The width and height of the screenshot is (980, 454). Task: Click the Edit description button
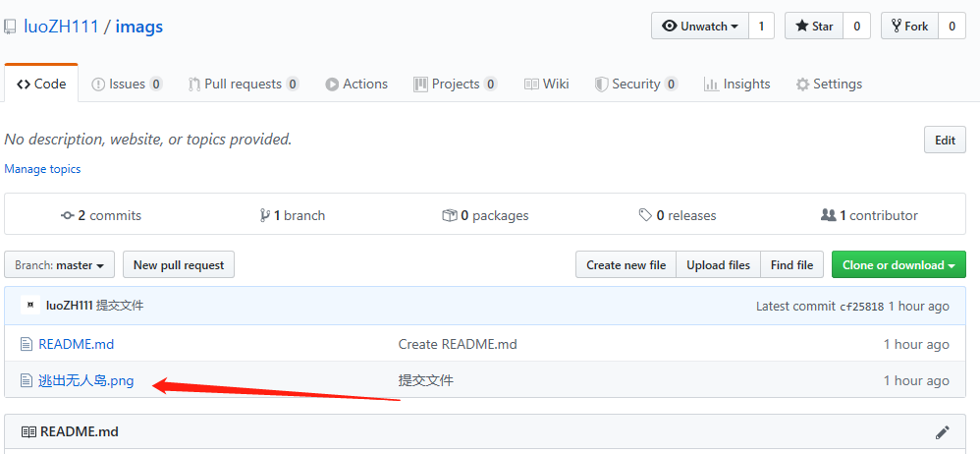[945, 140]
